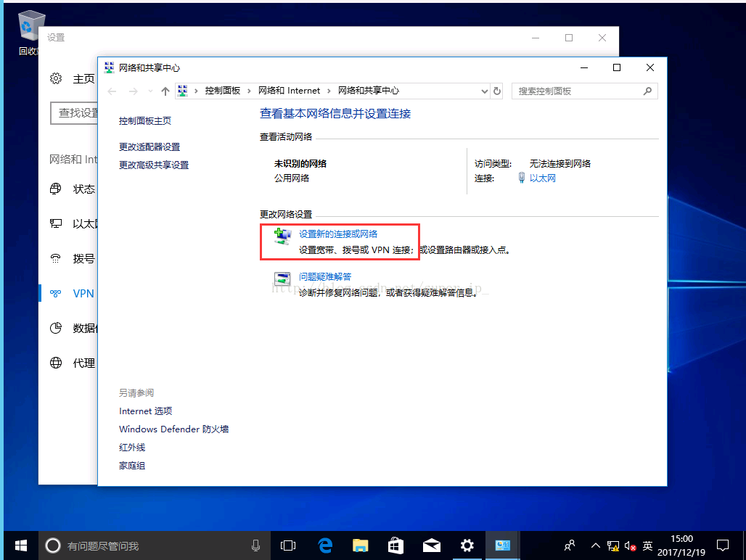Image resolution: width=746 pixels, height=560 pixels.
Task: Open Windows Defender 防火墙 link
Action: [x=173, y=429]
